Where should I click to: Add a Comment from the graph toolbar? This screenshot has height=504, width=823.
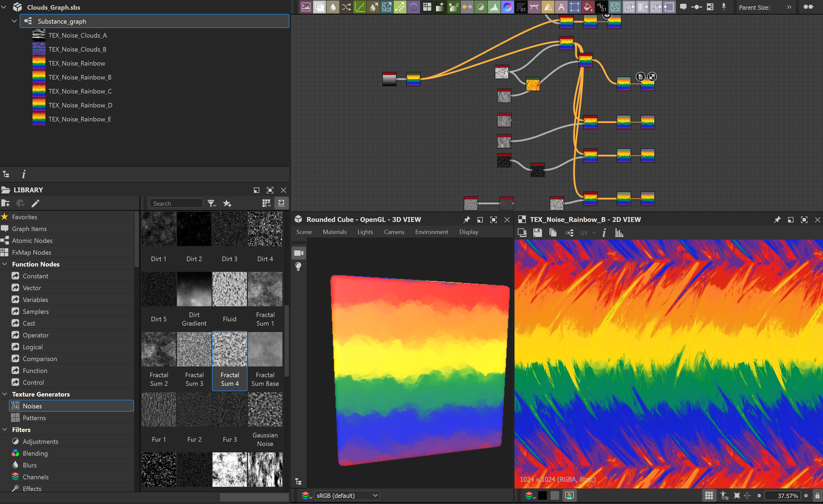point(683,7)
